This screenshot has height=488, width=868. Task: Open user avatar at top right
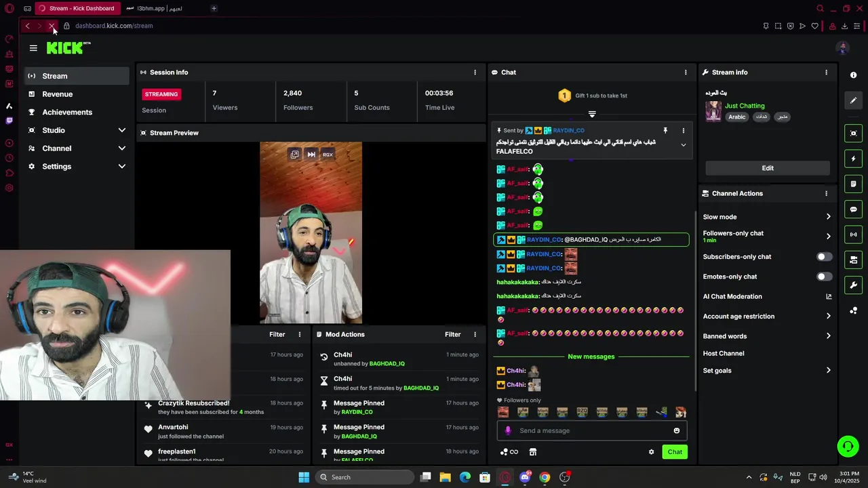(843, 47)
